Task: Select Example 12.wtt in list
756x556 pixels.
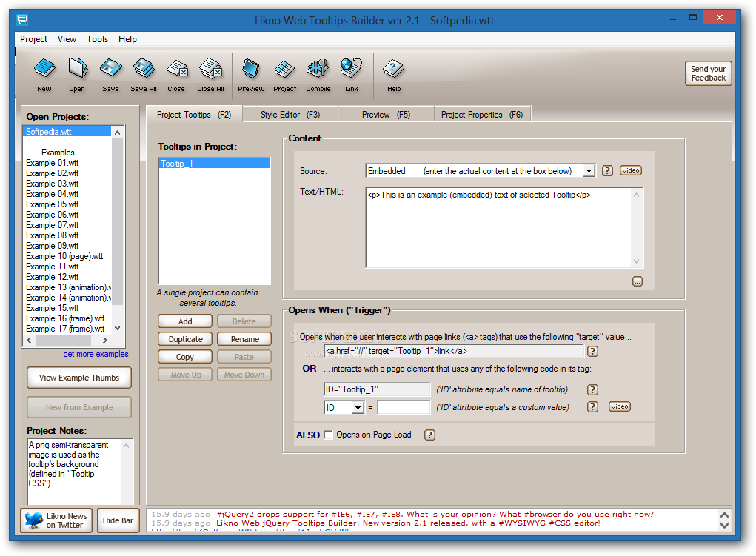Action: pyautogui.click(x=52, y=277)
